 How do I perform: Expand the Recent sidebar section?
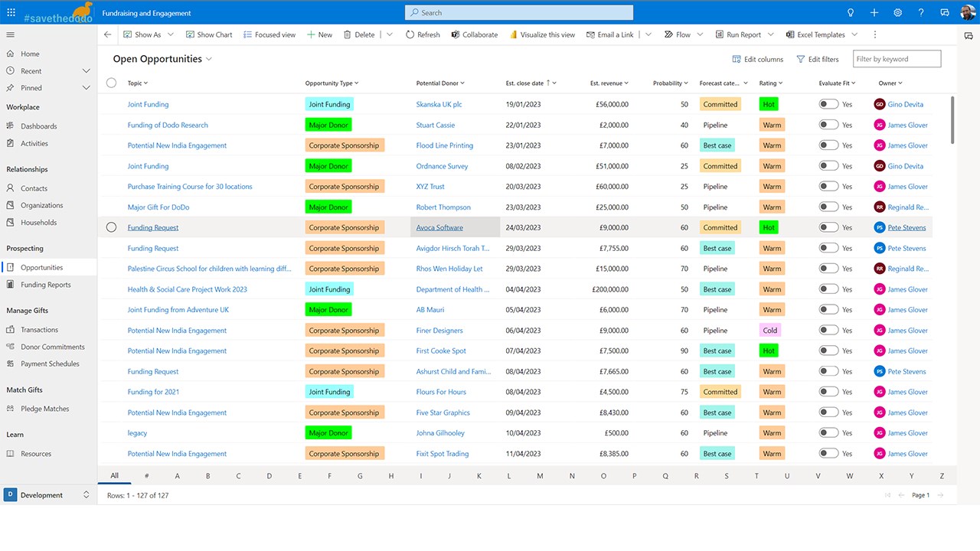[x=86, y=71]
